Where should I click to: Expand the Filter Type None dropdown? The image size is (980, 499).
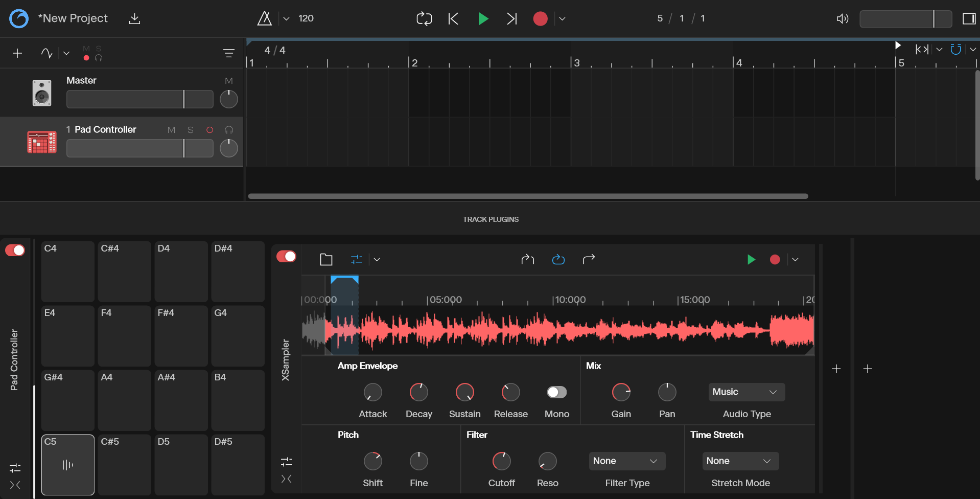coord(627,461)
